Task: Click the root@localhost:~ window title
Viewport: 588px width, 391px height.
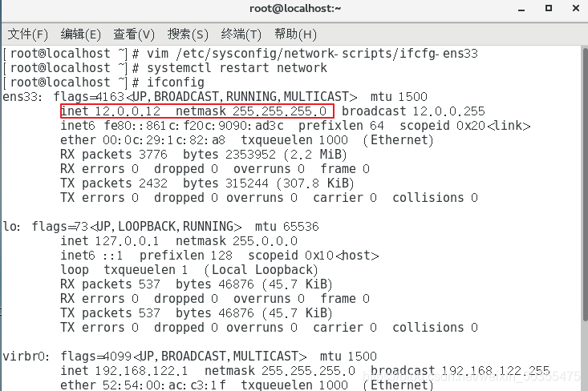Action: coord(295,8)
